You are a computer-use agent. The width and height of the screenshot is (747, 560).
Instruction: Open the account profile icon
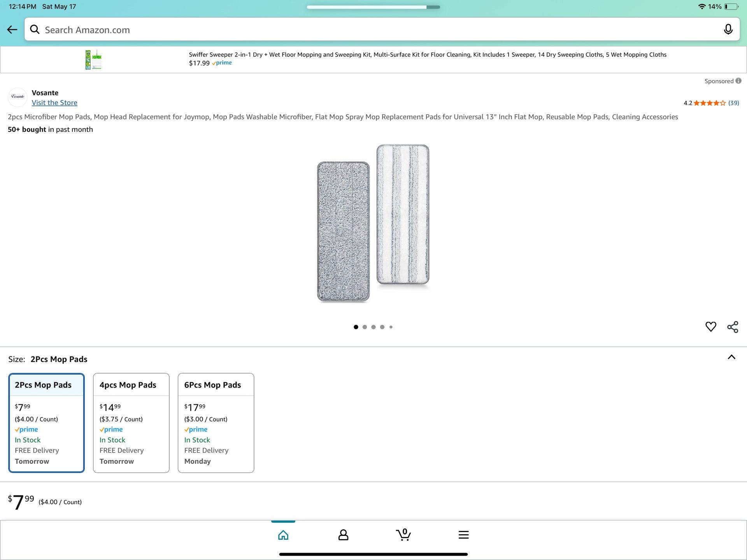click(343, 535)
